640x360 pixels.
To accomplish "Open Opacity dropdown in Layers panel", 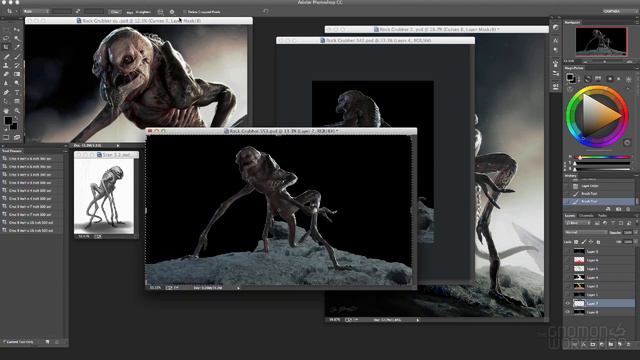I will click(x=636, y=232).
